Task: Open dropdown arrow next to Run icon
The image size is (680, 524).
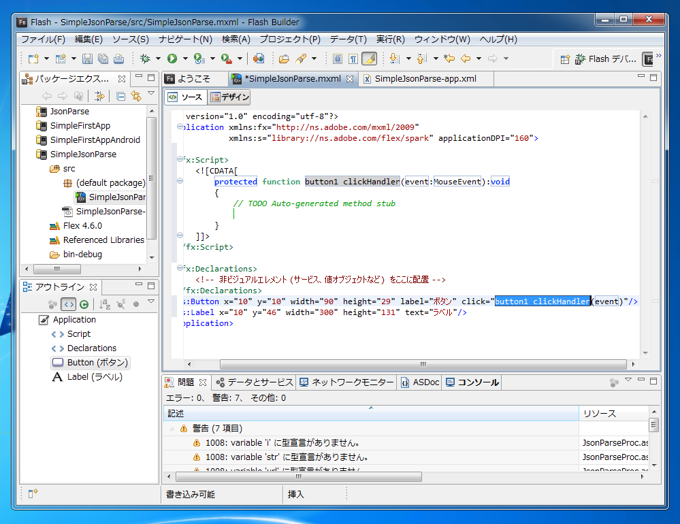Action: pos(185,59)
